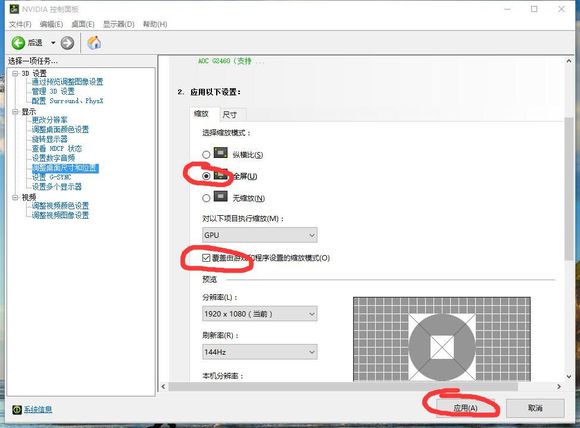Open the 144Hz refresh rate dropdown
Image resolution: width=580 pixels, height=428 pixels.
[x=260, y=352]
